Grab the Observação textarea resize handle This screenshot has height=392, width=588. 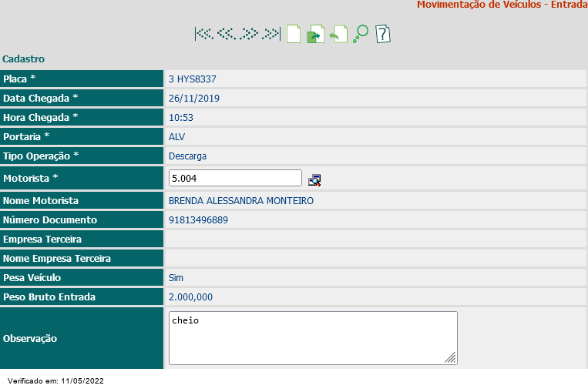click(451, 358)
